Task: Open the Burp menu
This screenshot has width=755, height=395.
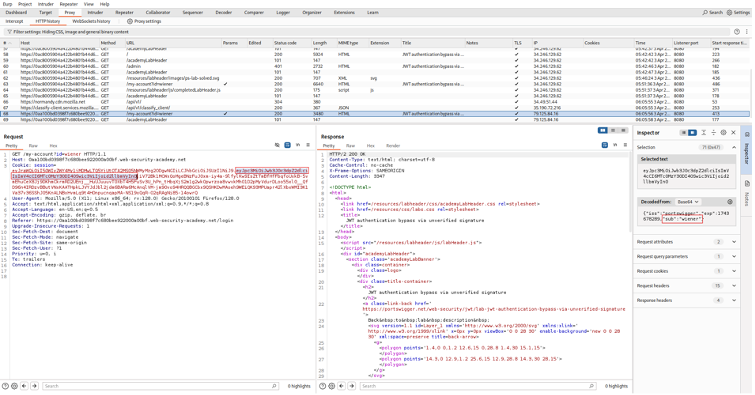Action: click(7, 4)
